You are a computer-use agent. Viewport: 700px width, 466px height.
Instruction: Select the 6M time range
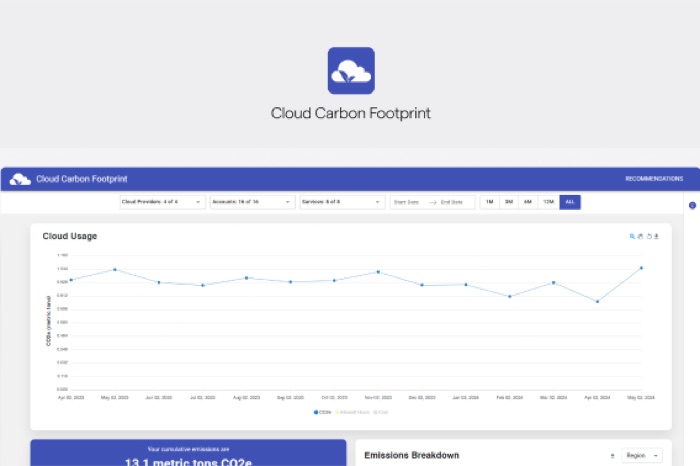point(528,202)
